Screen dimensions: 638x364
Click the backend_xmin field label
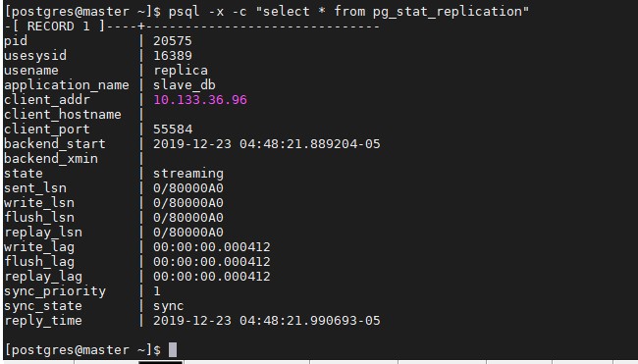51,159
